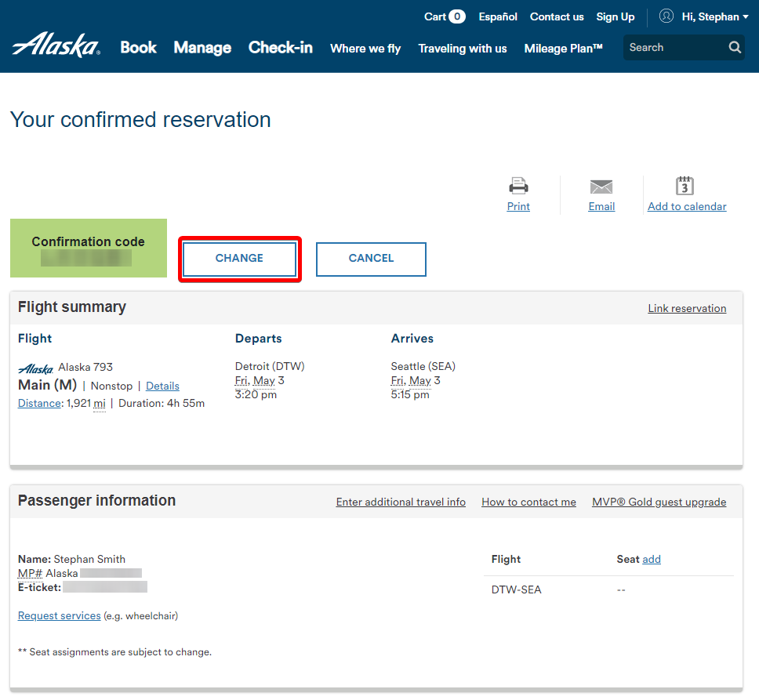Open Traveling with us menu

click(x=463, y=49)
